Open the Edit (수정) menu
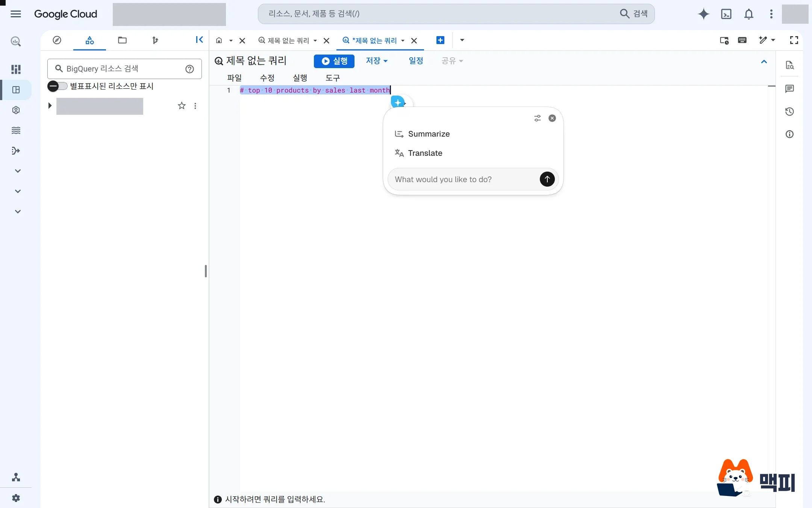The height and width of the screenshot is (508, 812). click(267, 78)
